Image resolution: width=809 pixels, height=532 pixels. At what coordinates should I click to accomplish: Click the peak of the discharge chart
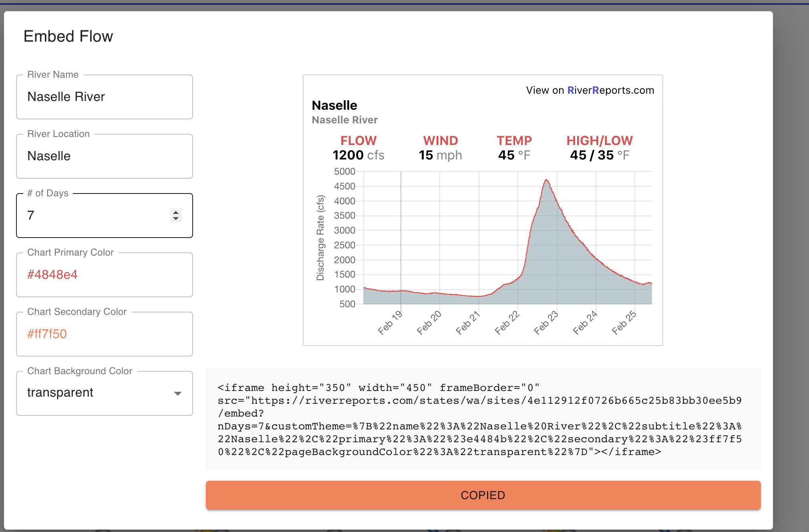coord(547,180)
